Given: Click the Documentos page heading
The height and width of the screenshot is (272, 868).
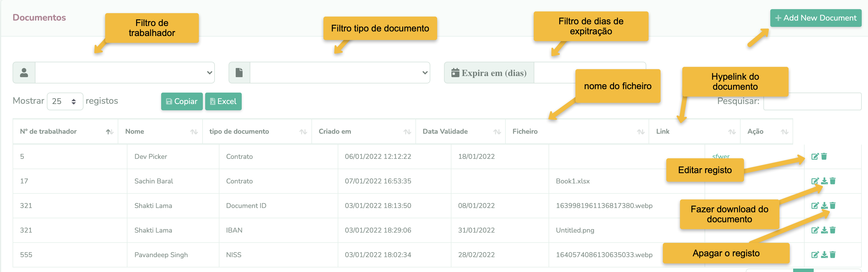Looking at the screenshot, I should coord(39,17).
